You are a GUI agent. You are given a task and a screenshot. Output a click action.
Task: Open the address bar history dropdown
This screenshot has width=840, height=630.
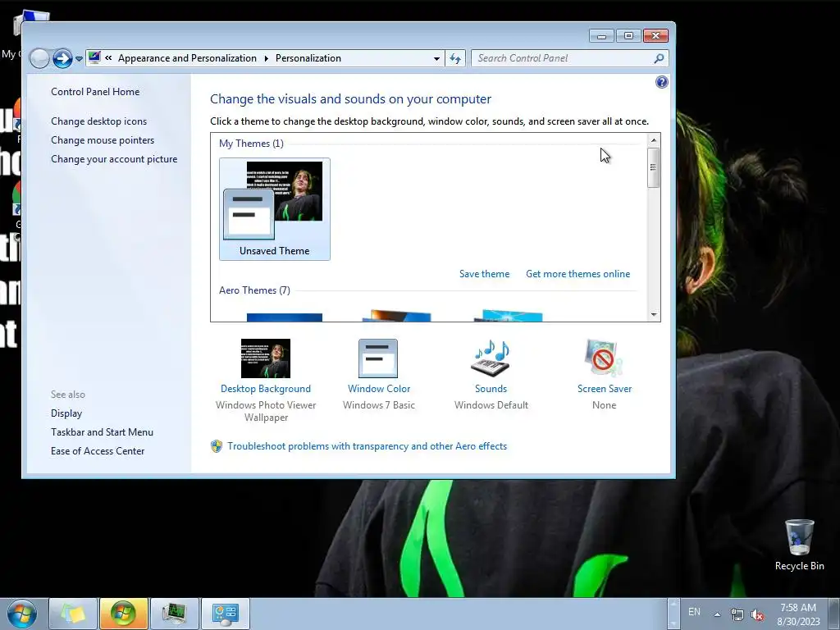[x=436, y=58]
